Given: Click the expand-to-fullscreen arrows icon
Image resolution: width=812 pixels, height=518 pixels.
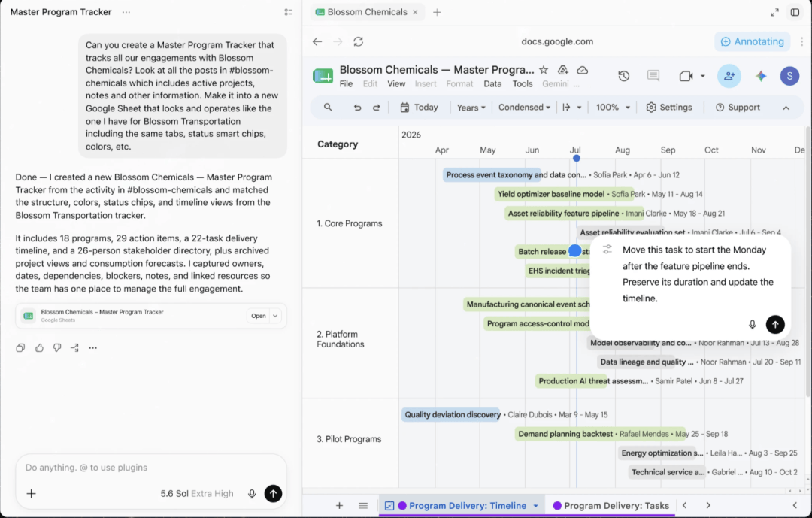Looking at the screenshot, I should pyautogui.click(x=774, y=12).
